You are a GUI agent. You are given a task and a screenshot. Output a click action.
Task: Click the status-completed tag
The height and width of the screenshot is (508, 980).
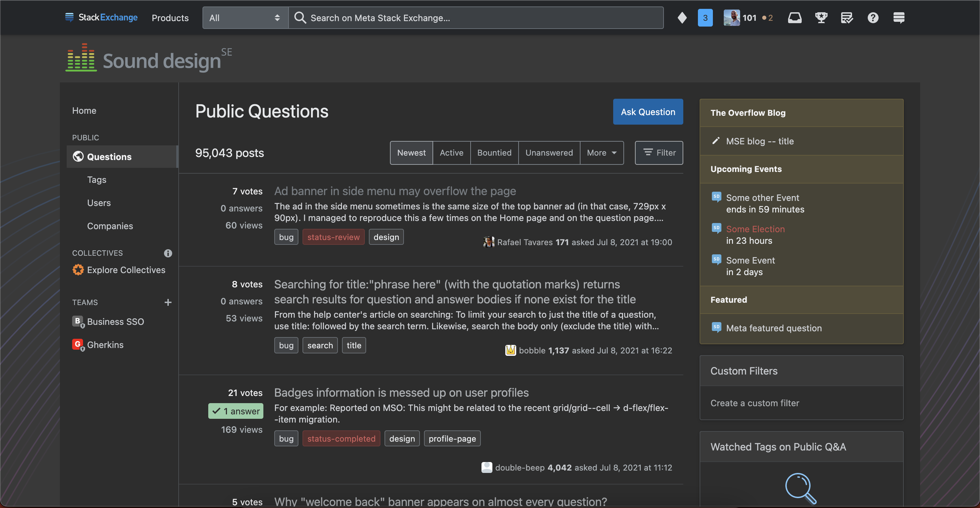[341, 438]
